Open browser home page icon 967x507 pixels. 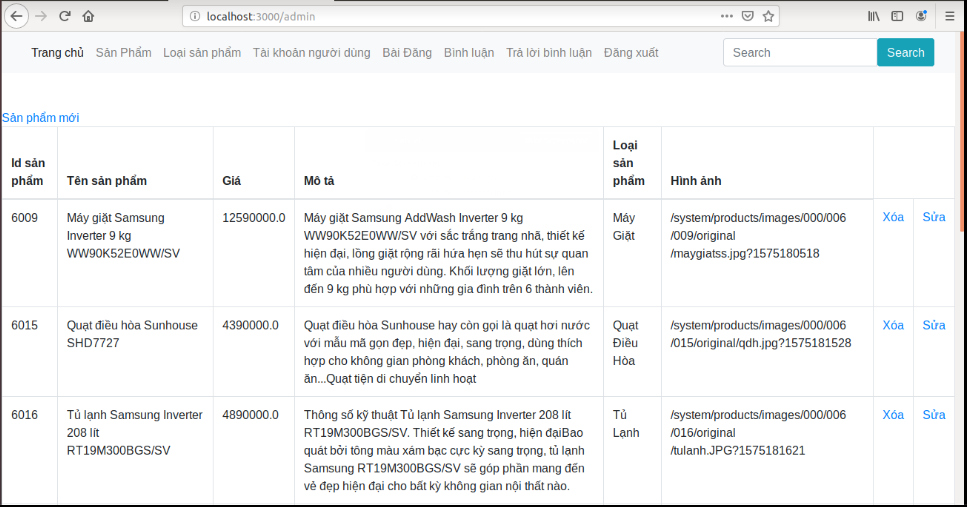(88, 16)
